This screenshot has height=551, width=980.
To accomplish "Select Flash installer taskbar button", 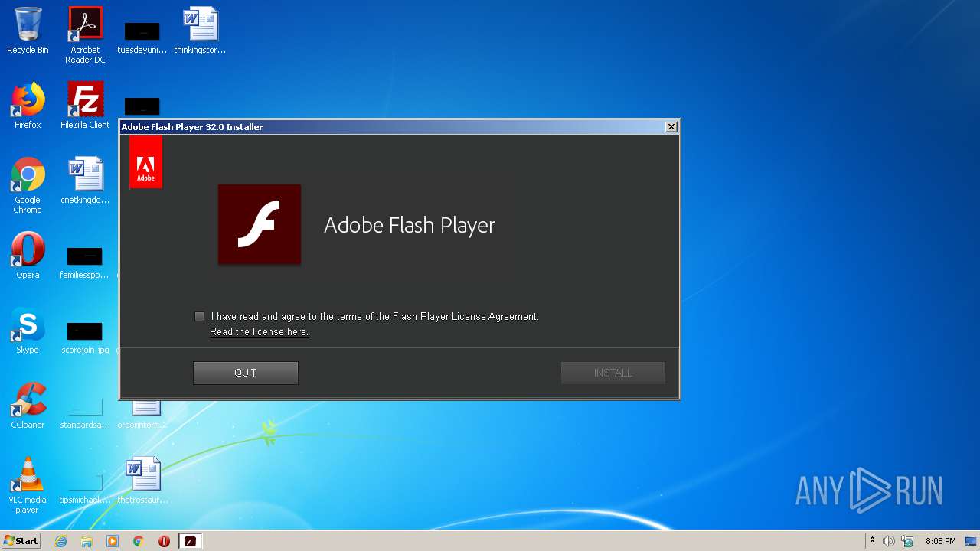I will pos(190,541).
